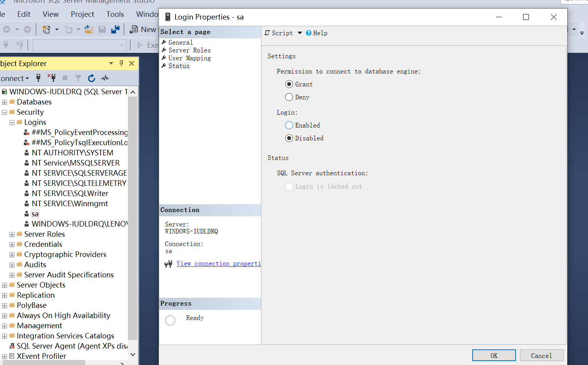The width and height of the screenshot is (588, 365).
Task: Open the available databases combo box
Action: point(79,45)
